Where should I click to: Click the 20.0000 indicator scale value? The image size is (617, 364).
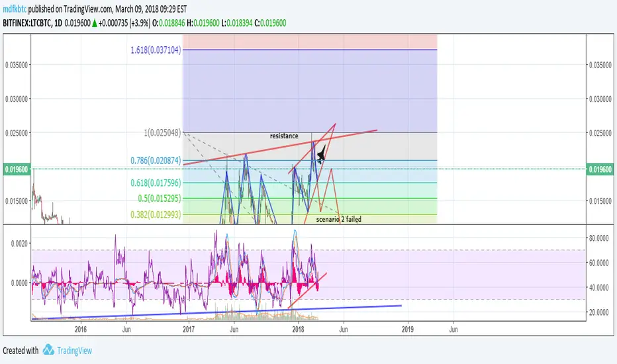(598, 312)
